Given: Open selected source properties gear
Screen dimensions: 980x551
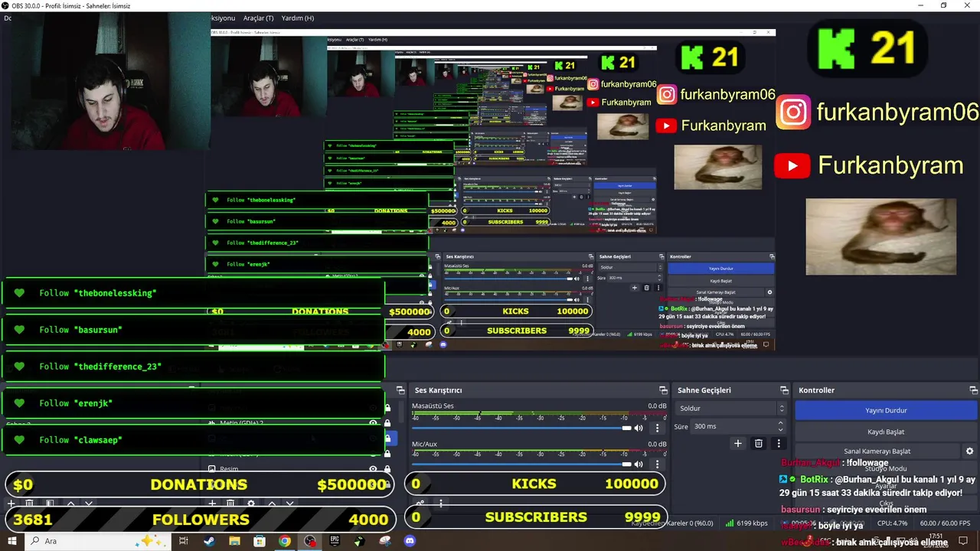Looking at the screenshot, I should click(251, 504).
